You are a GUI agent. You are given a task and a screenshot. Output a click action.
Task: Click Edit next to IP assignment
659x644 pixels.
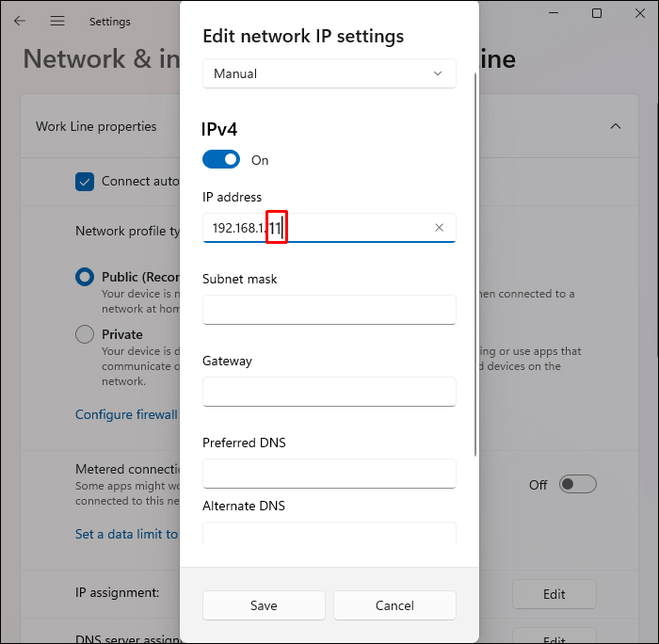[x=554, y=594]
